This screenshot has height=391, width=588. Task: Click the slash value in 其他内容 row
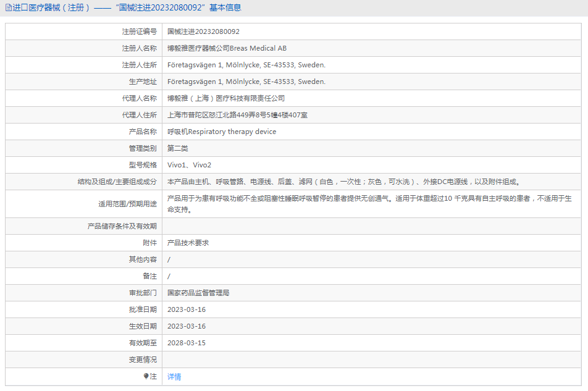click(169, 259)
